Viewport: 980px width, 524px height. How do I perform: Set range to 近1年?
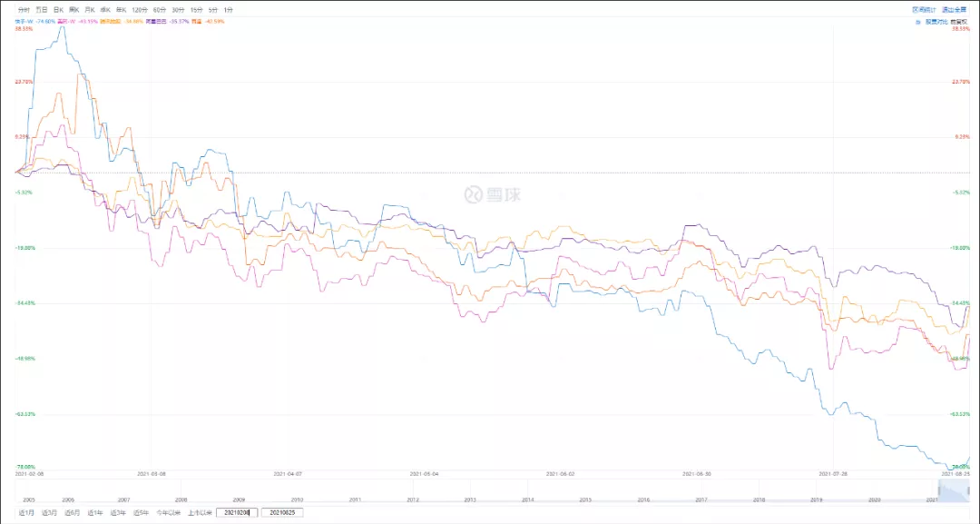[x=94, y=512]
